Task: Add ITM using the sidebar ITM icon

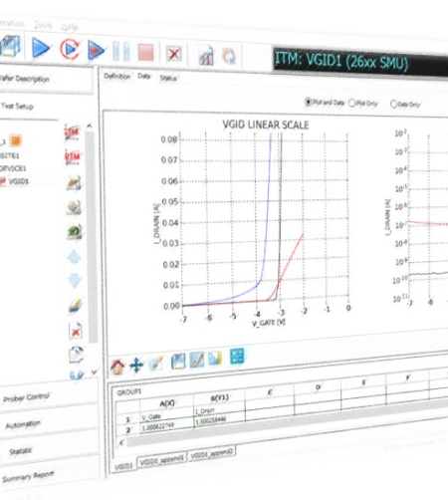Action: 73,132
